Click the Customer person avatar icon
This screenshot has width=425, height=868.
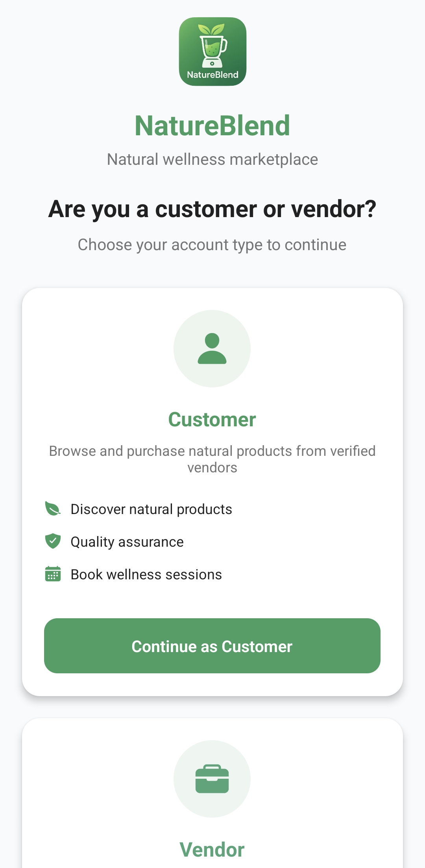[x=212, y=348]
